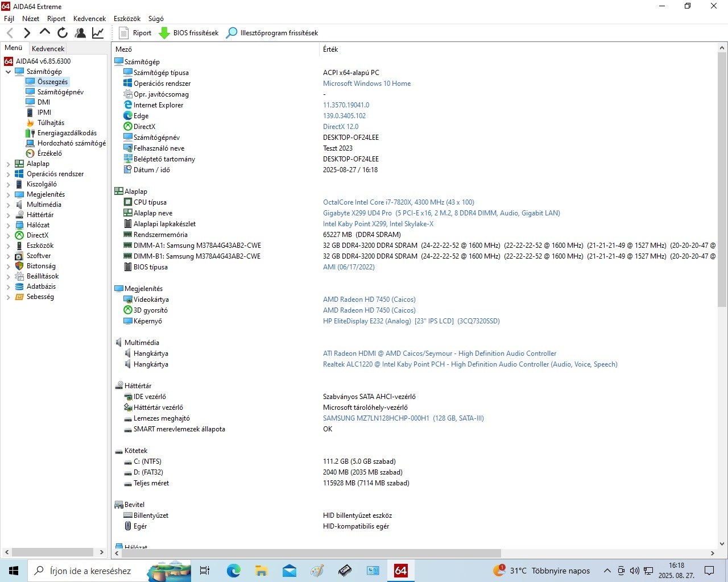728x582 pixels.
Task: Click main pane horizontal scrollbar right arrow
Action: pyautogui.click(x=712, y=553)
